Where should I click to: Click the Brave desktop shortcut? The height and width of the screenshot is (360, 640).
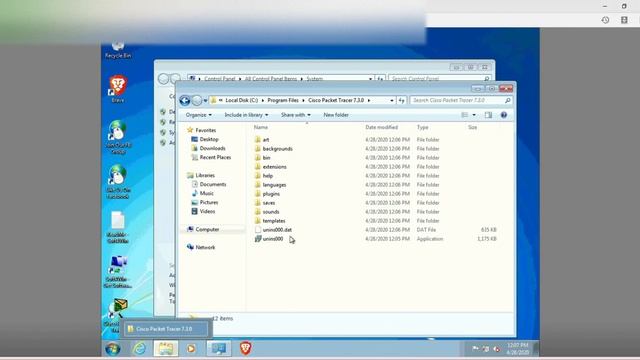(x=118, y=89)
